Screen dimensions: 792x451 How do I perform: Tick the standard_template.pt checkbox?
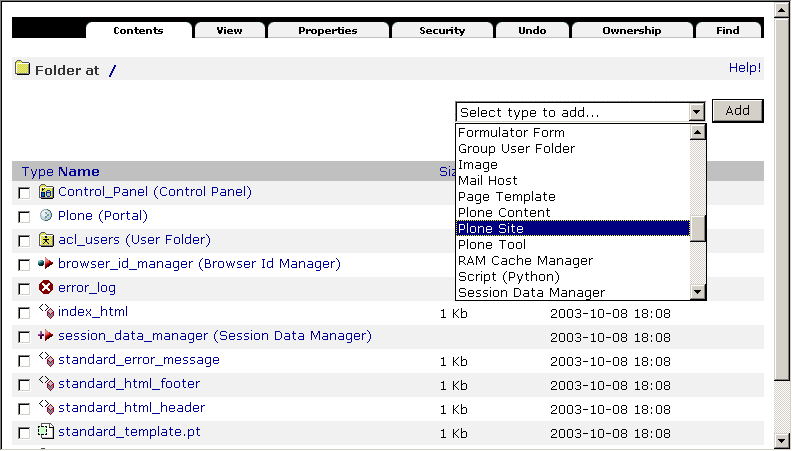pyautogui.click(x=24, y=433)
